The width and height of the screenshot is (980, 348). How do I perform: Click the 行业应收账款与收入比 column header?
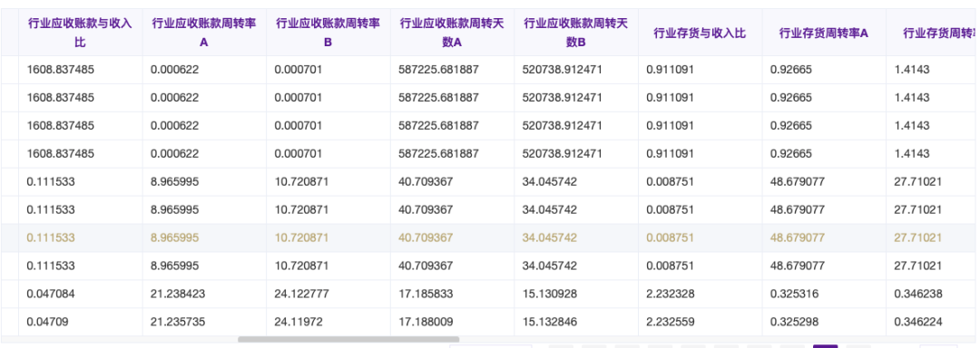tap(81, 33)
